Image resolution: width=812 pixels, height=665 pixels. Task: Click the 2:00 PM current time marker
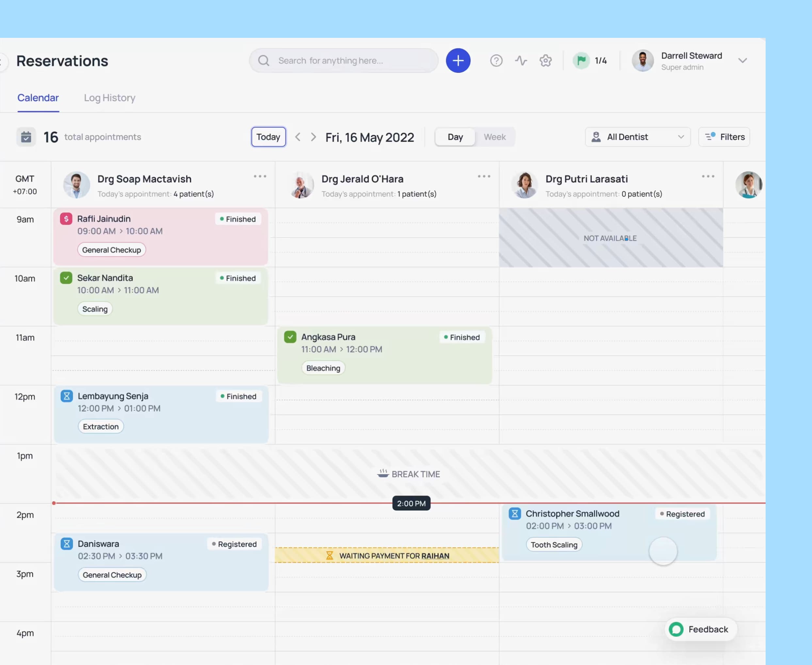pyautogui.click(x=411, y=503)
